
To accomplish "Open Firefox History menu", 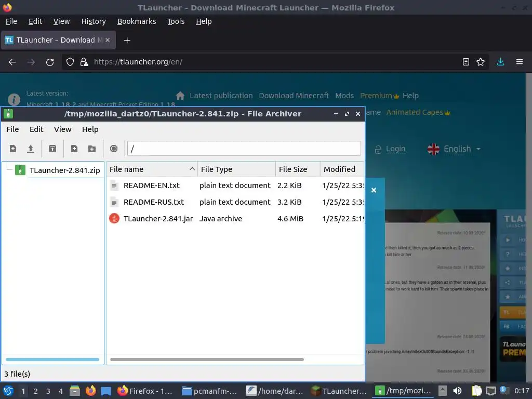I will (x=94, y=21).
